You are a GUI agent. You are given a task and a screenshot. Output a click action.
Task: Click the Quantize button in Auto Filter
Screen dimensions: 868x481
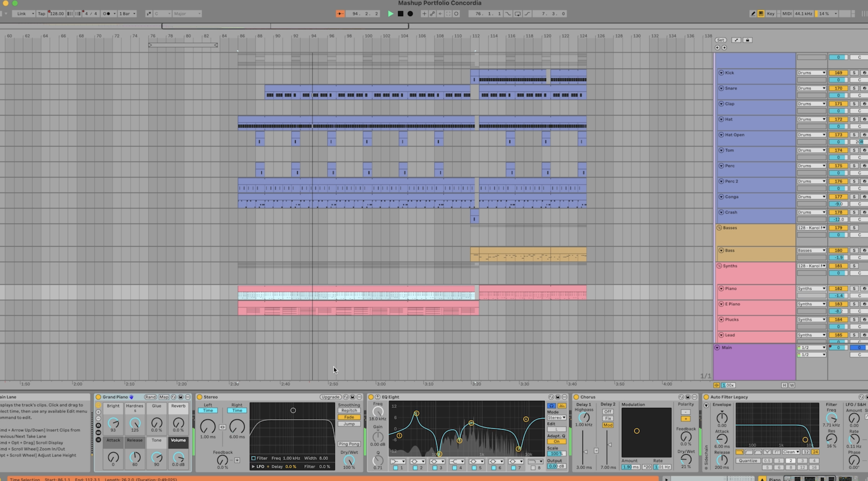[748, 460]
